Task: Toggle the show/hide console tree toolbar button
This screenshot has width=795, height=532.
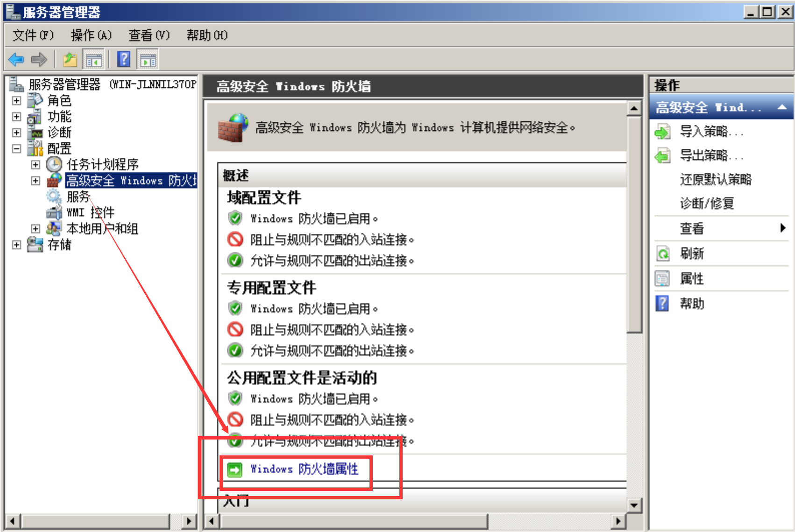Action: (x=93, y=60)
